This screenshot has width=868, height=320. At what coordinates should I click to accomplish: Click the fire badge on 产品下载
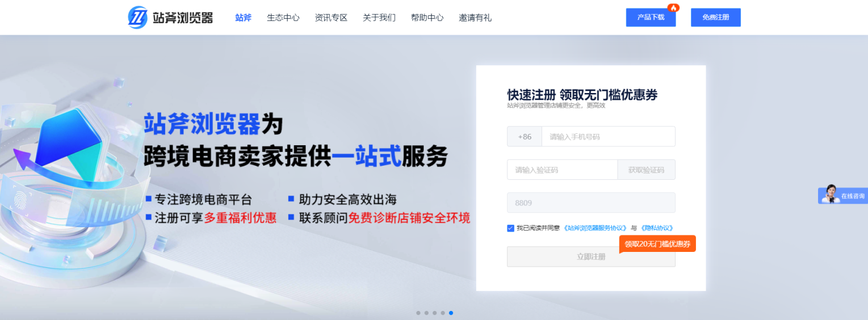[673, 8]
